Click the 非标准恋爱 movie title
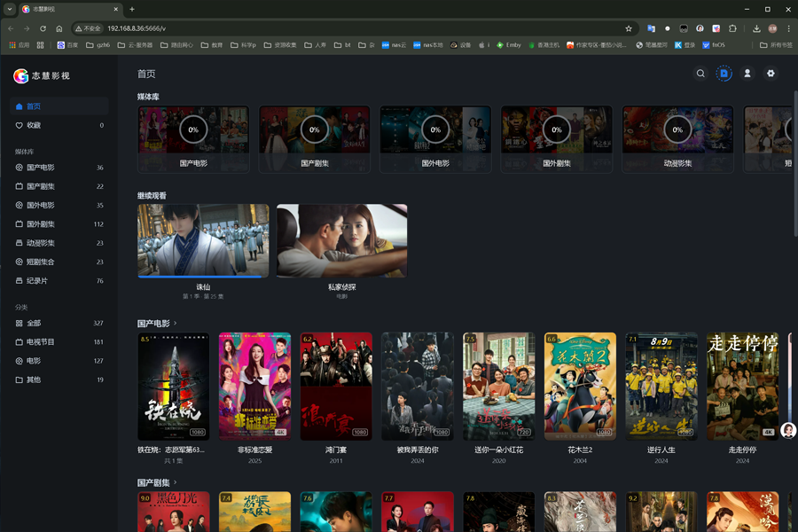The width and height of the screenshot is (798, 532). [x=255, y=450]
